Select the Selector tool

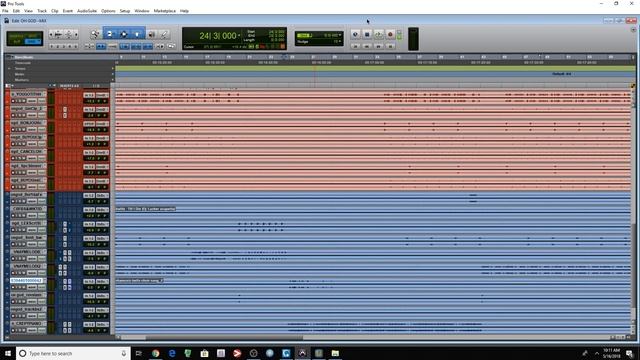coord(124,34)
